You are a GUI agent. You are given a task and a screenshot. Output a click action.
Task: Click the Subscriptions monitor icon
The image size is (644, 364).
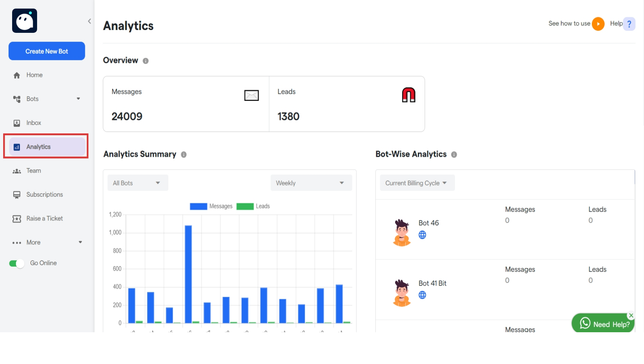point(17,194)
